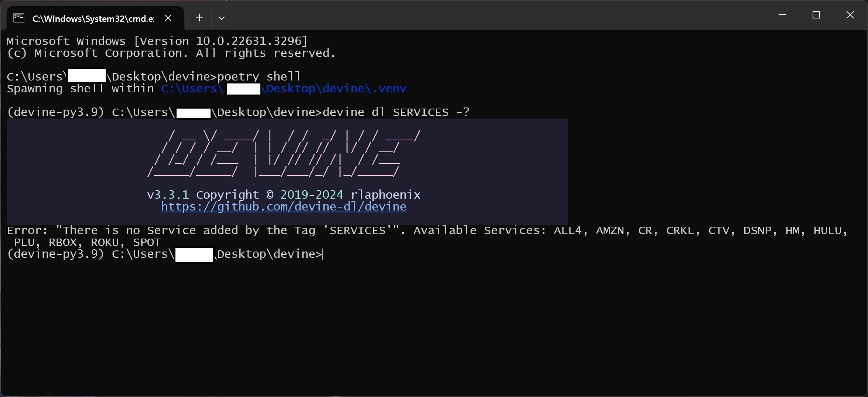Click the 'DSNP' service tag
Image resolution: width=868 pixels, height=397 pixels.
click(x=757, y=230)
